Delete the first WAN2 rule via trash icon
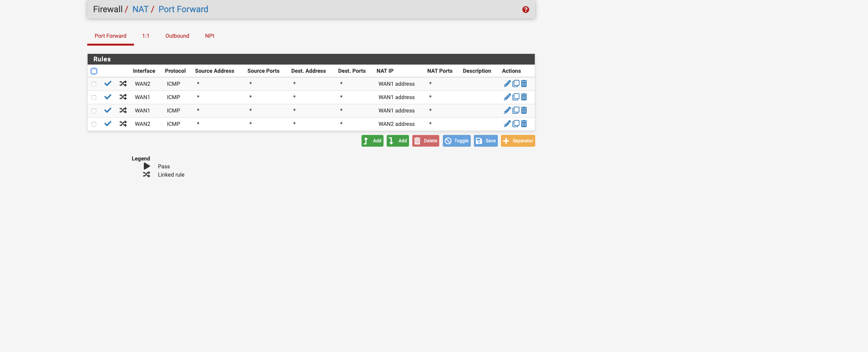Viewport: 868px width, 352px height. (524, 84)
